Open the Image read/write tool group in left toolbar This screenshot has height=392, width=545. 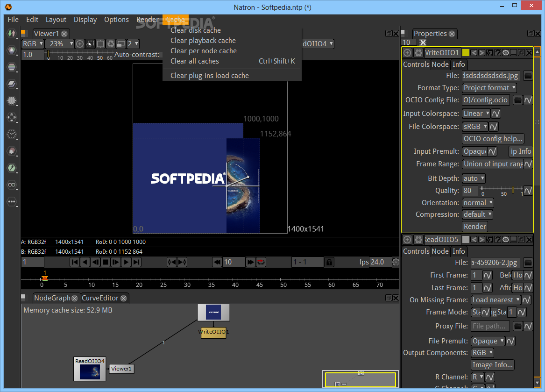click(x=12, y=34)
